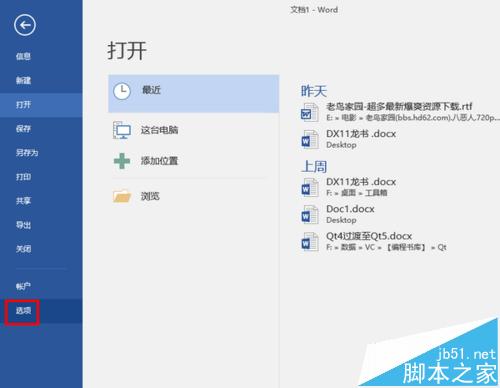500x388 pixels.
Task: Click the Word icon beside Qt4过渡至Qt5.docx
Action: 310,242
